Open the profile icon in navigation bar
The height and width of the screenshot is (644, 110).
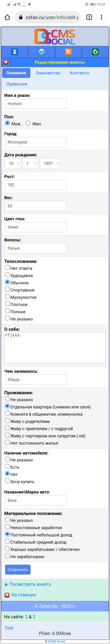tap(15, 52)
